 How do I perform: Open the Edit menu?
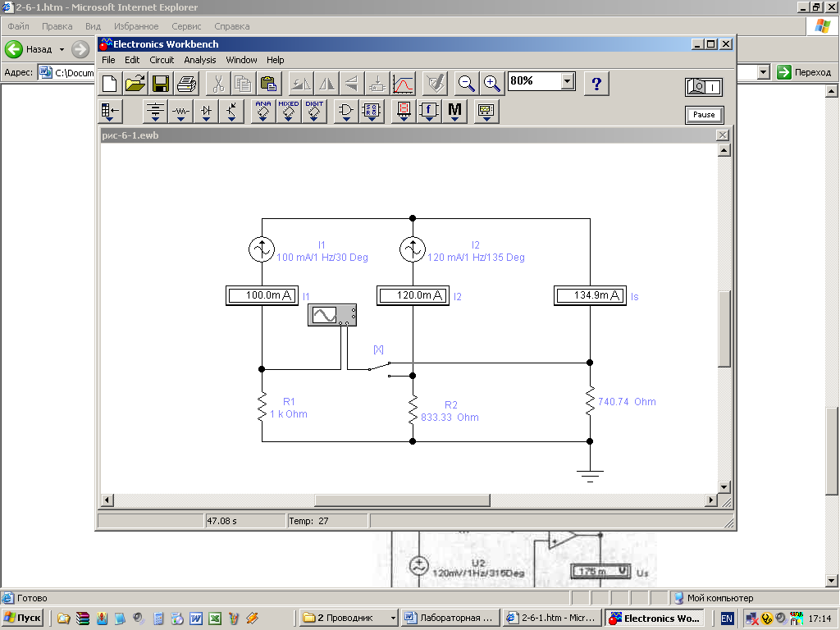click(132, 60)
